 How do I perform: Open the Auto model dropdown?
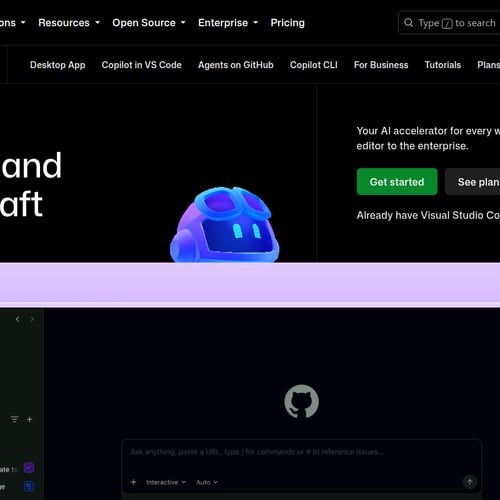[x=207, y=482]
